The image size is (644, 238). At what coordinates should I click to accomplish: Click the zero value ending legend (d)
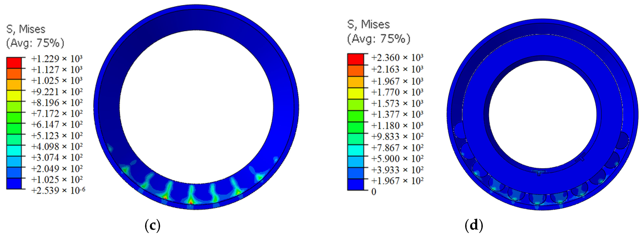374,192
